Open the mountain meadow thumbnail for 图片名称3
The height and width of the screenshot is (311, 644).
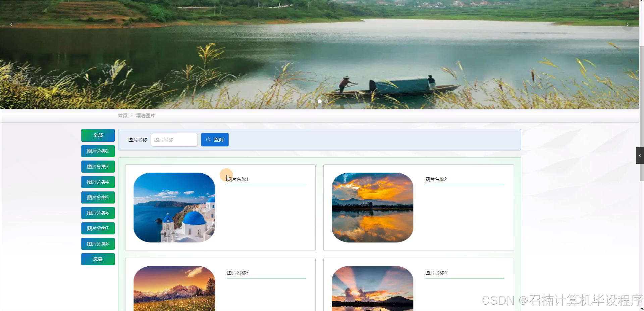(x=174, y=288)
